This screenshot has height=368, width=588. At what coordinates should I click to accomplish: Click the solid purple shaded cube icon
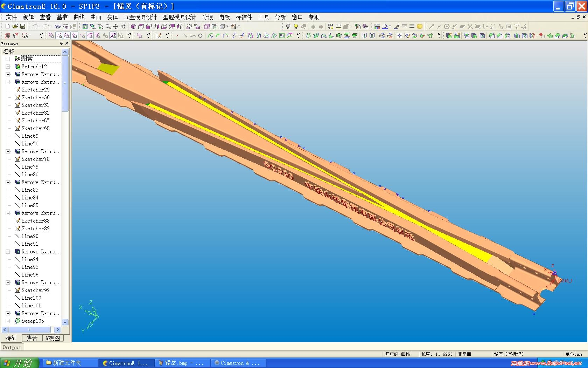tap(133, 26)
